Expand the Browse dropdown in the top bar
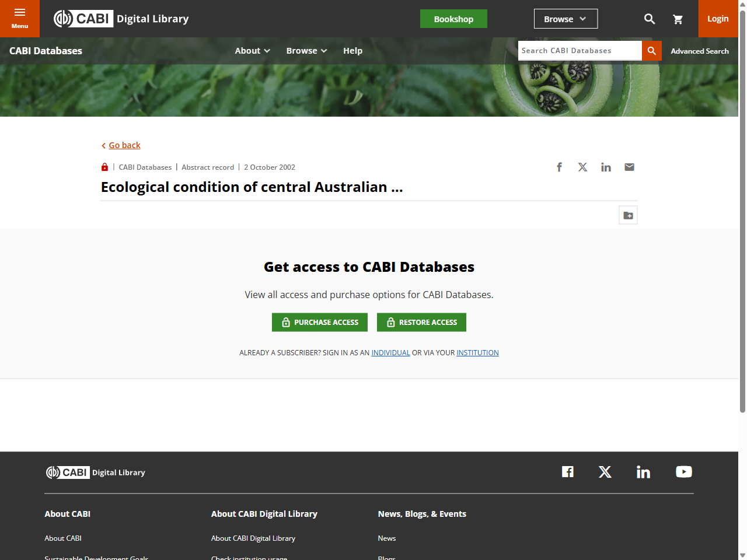The height and width of the screenshot is (560, 747). coord(565,19)
